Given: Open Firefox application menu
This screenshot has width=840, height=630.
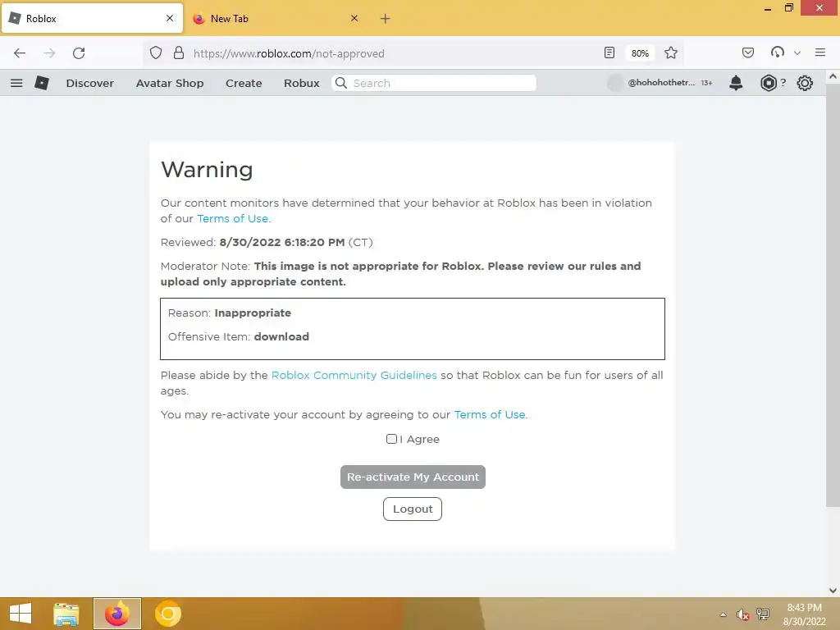Looking at the screenshot, I should [x=820, y=52].
